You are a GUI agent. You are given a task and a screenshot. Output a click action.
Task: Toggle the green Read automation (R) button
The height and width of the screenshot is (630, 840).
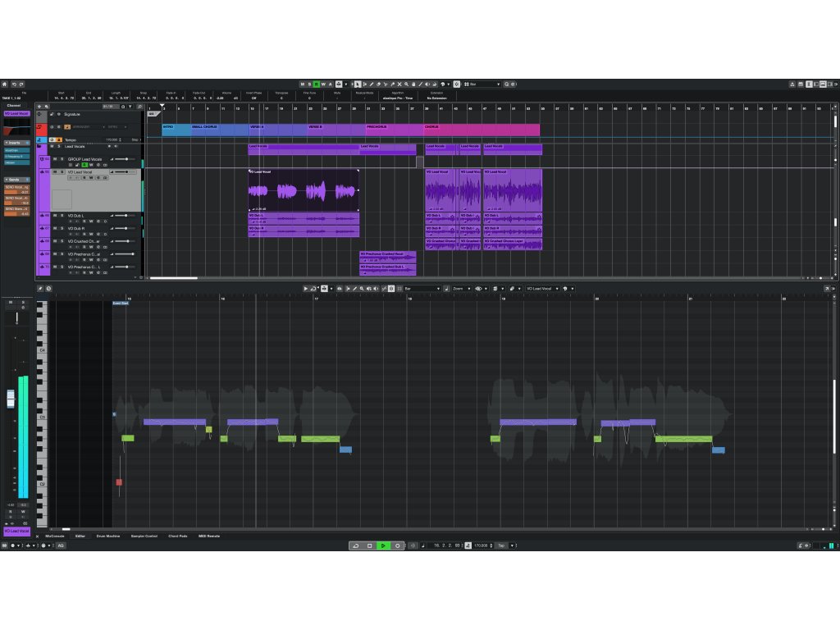point(317,84)
